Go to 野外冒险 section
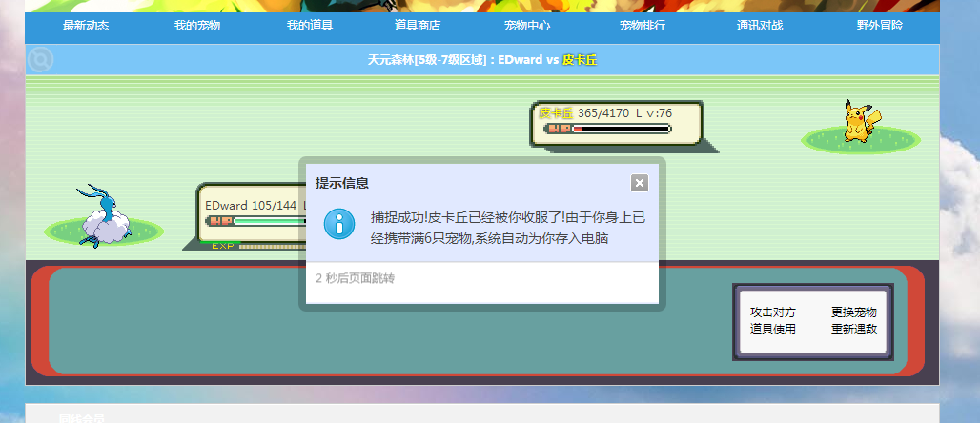 879,27
